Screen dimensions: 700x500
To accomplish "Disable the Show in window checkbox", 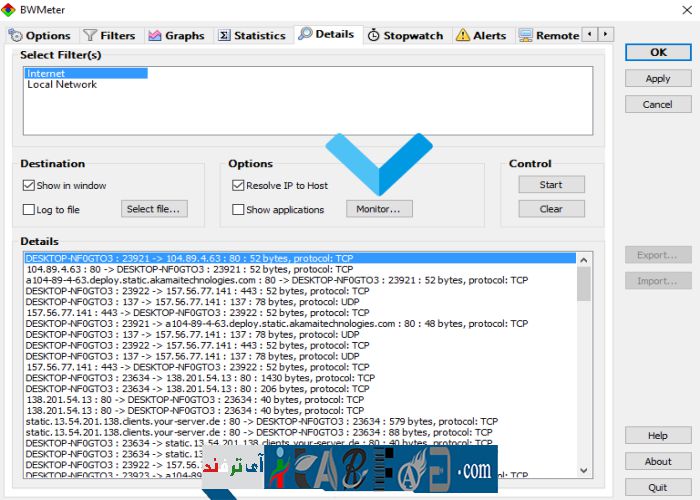I will tap(29, 185).
